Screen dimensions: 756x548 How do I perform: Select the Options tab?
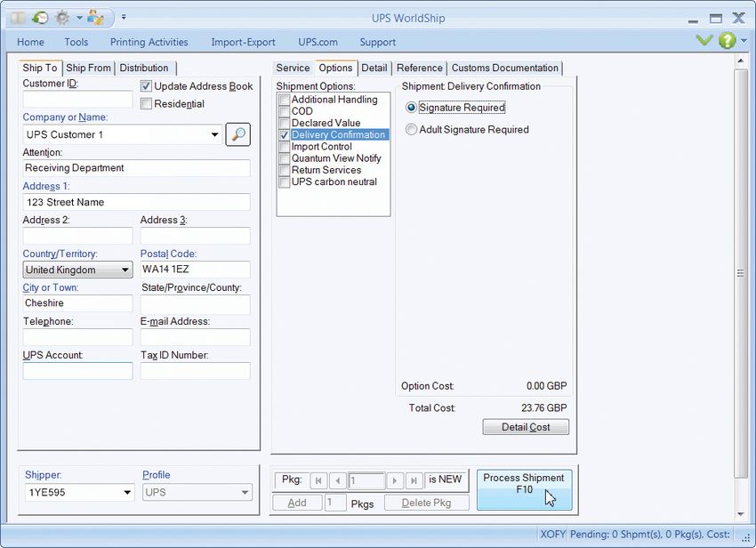click(335, 68)
